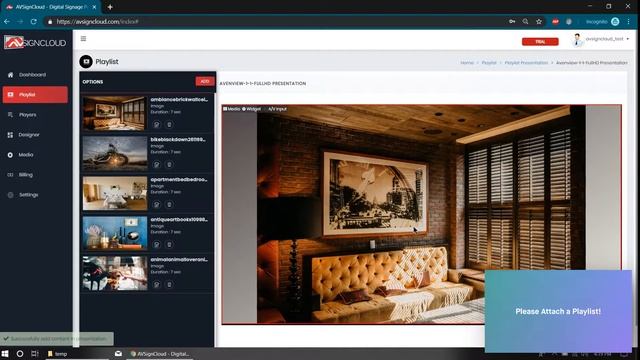Image resolution: width=640 pixels, height=360 pixels.
Task: Open the temp folder taskbar item
Action: click(57, 354)
